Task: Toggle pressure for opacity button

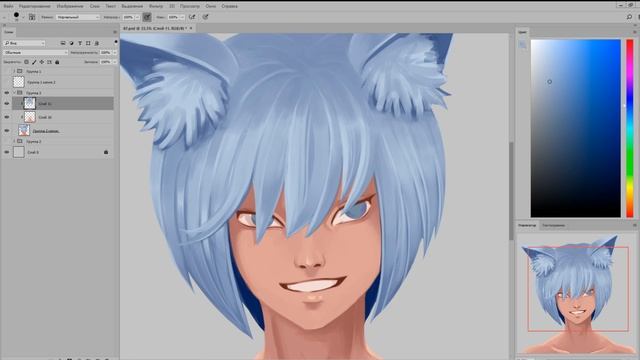Action: pyautogui.click(x=147, y=17)
